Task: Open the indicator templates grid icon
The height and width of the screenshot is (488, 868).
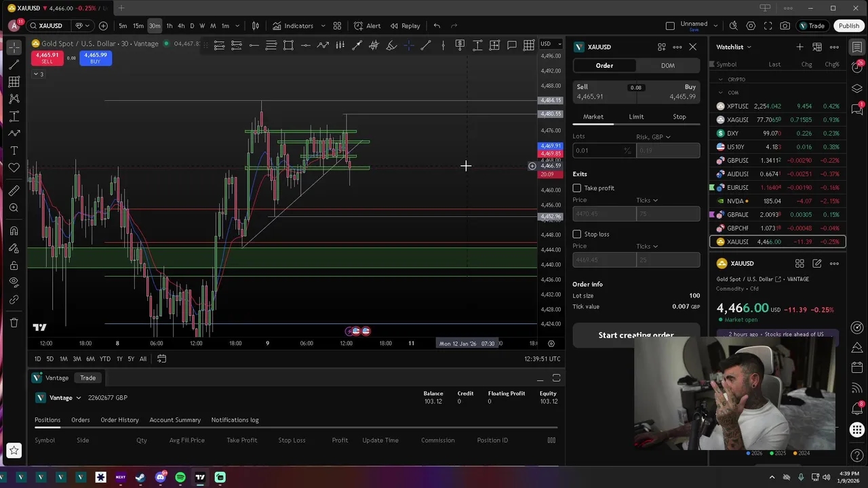Action: (337, 26)
